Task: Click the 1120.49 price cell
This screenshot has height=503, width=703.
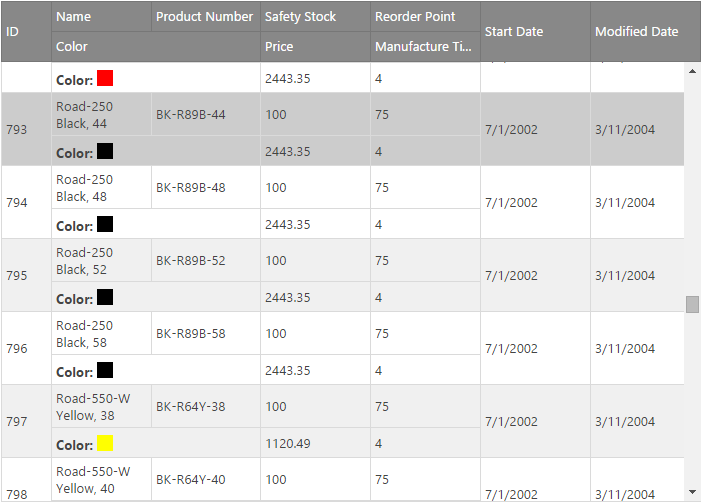Action: point(315,444)
